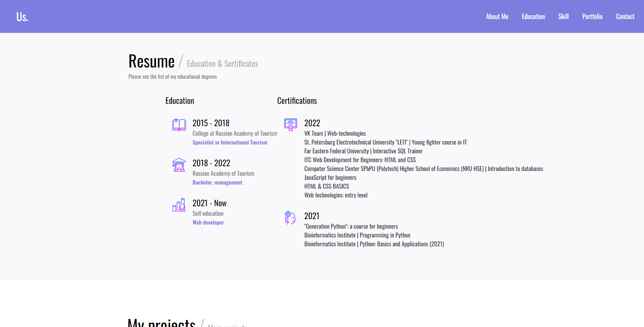
Task: Click "Far Eastern Federal University | Interactive SQL Trainer"
Action: click(x=363, y=151)
